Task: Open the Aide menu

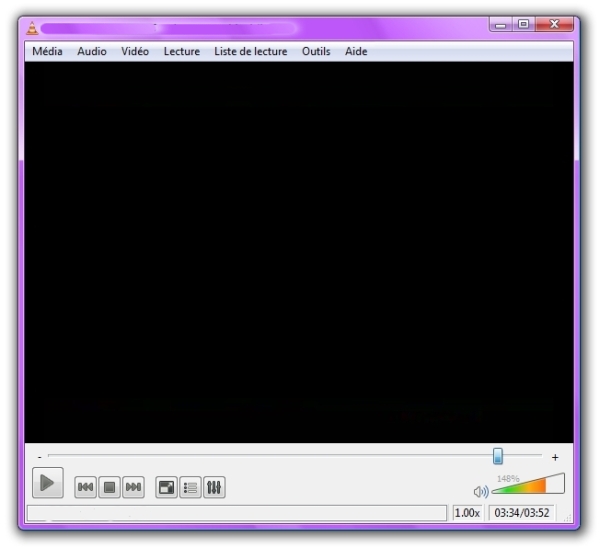Action: (x=356, y=51)
